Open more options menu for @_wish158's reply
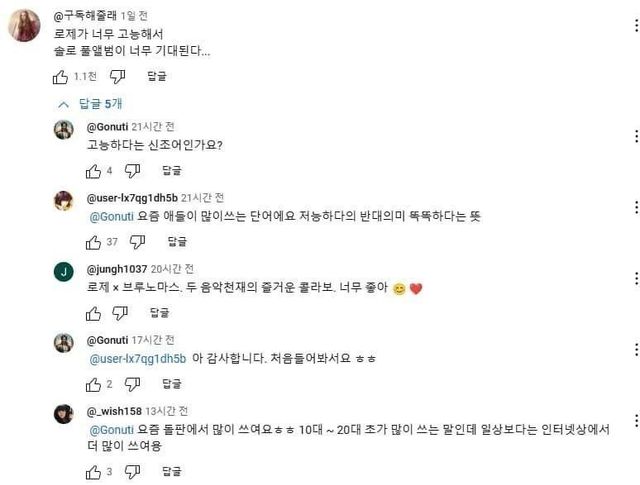The image size is (640, 485). point(636,420)
